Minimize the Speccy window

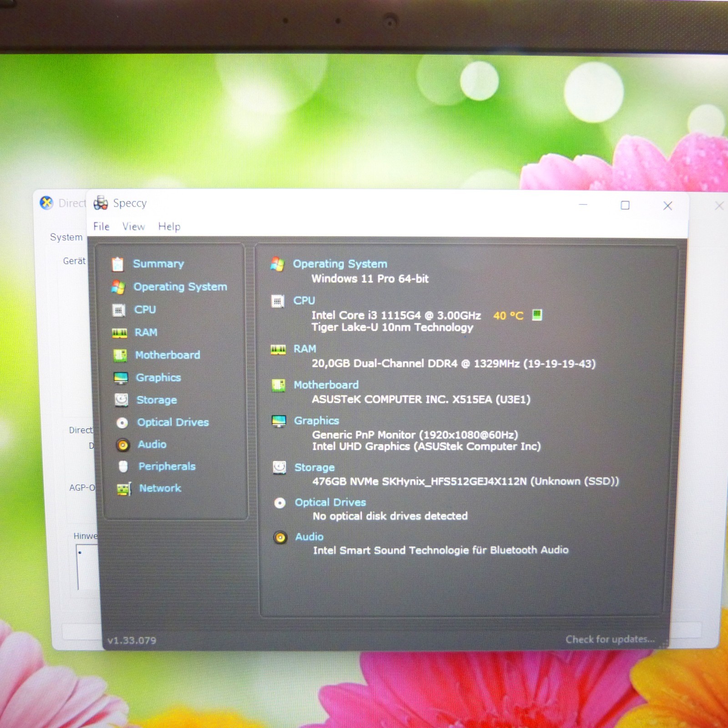[x=583, y=205]
